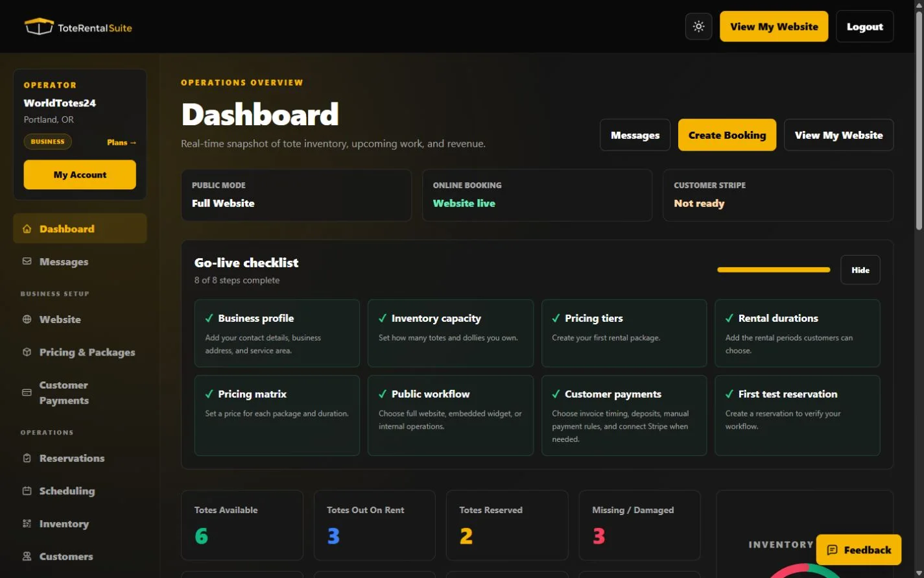Viewport: 924px width, 578px height.
Task: Open the Rental durations checklist step
Action: click(798, 333)
